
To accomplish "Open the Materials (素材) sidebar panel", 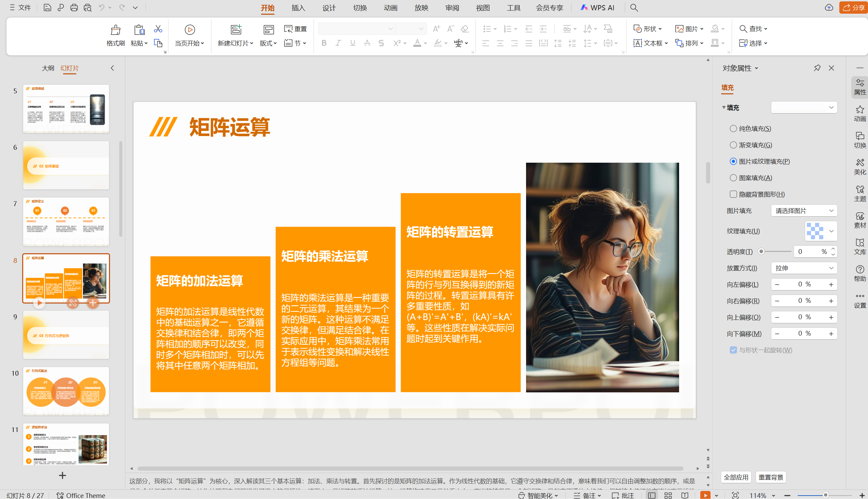I will 859,220.
